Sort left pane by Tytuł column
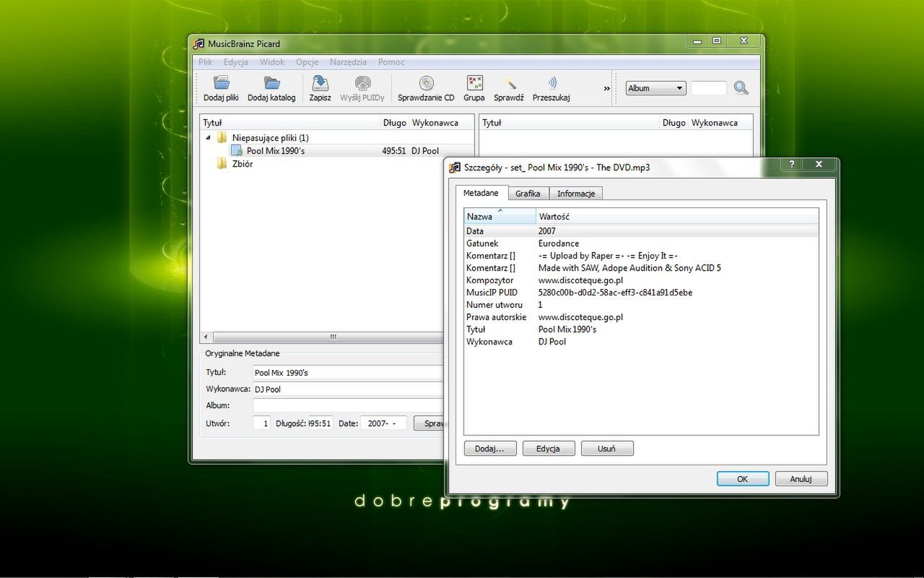 tap(290, 123)
